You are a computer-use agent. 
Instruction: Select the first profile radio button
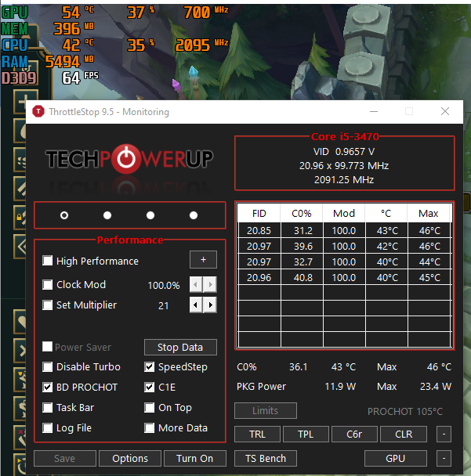pos(64,215)
